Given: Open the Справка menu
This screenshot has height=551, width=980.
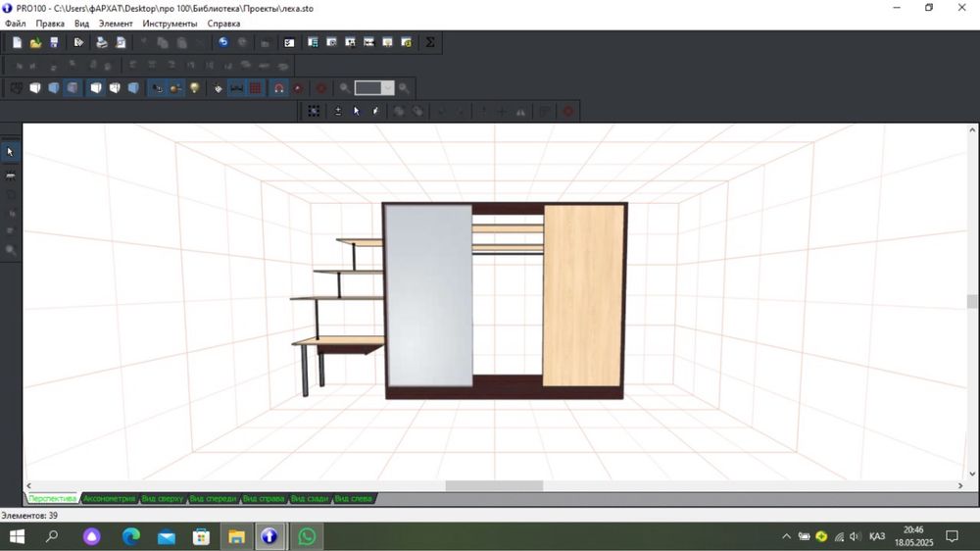Looking at the screenshot, I should [x=223, y=24].
